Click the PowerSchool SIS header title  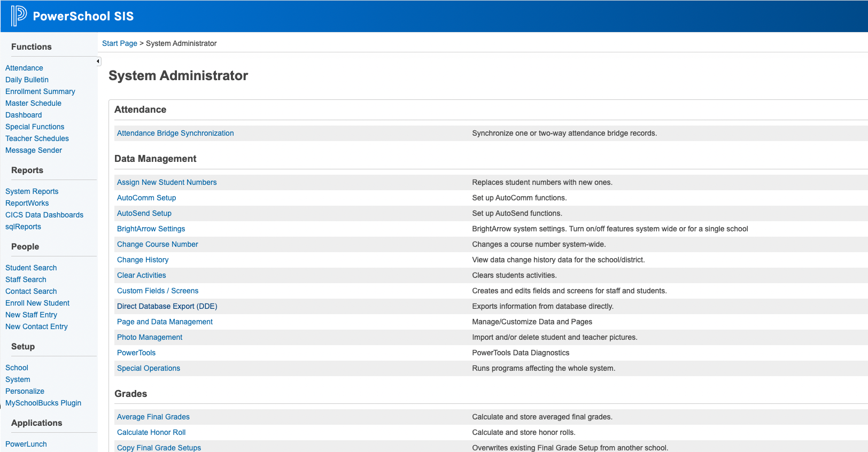[x=83, y=16]
